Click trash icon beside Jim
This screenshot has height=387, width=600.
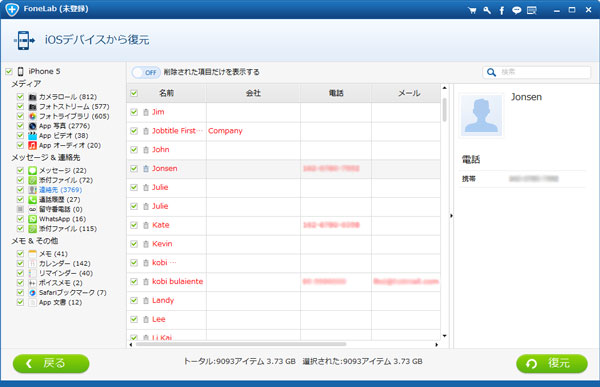pos(146,112)
